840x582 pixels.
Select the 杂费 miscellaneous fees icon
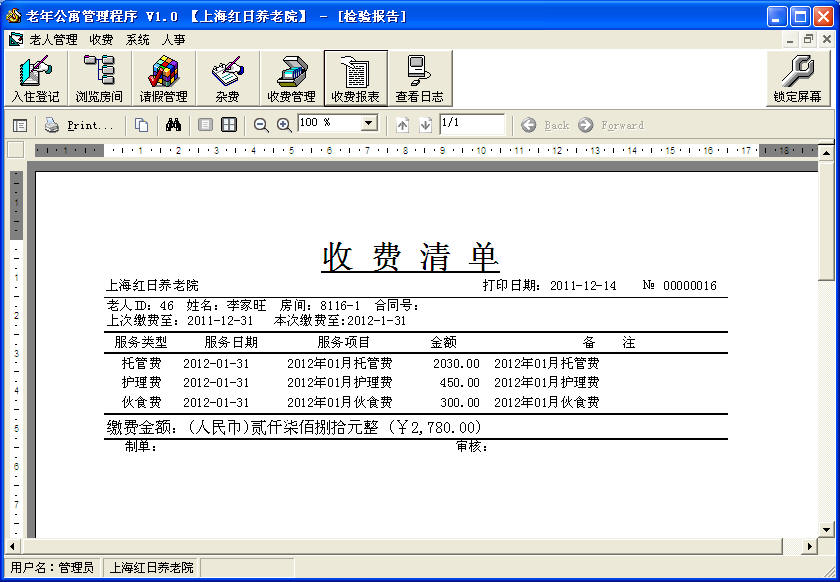point(227,78)
